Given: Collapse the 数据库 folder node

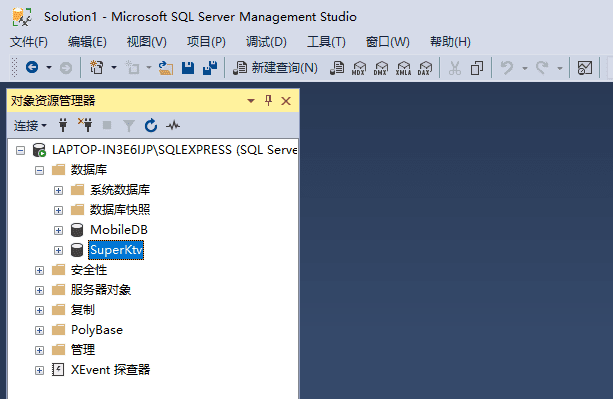Looking at the screenshot, I should coord(39,170).
